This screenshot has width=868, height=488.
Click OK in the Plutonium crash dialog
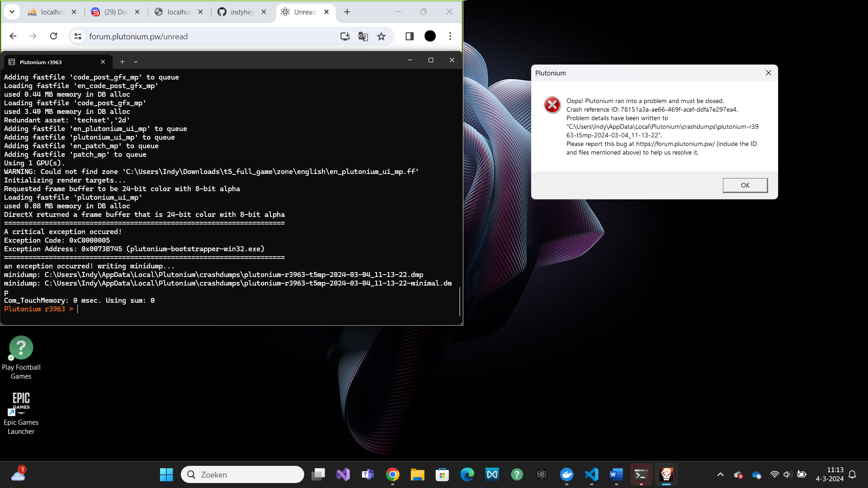[x=745, y=185]
